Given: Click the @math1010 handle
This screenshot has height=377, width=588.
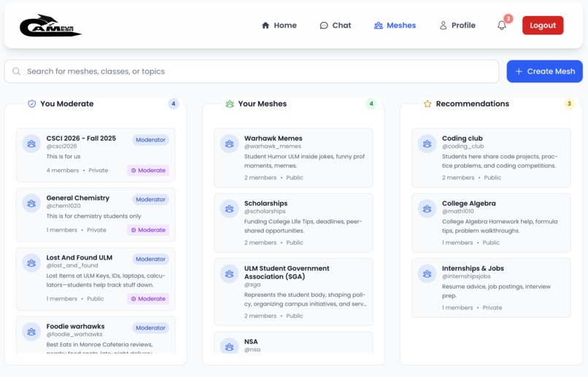Looking at the screenshot, I should point(457,211).
